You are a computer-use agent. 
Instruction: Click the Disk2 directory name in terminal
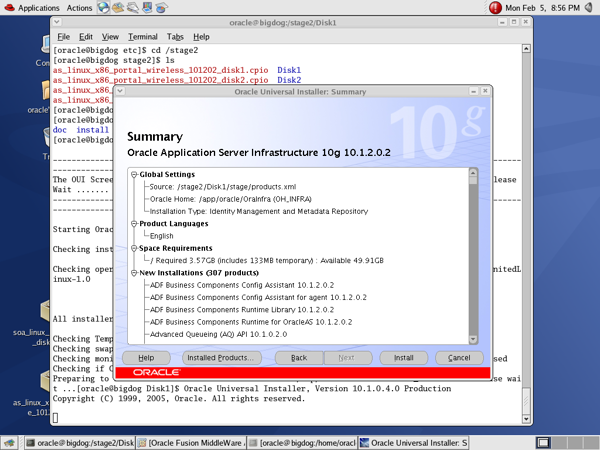289,80
